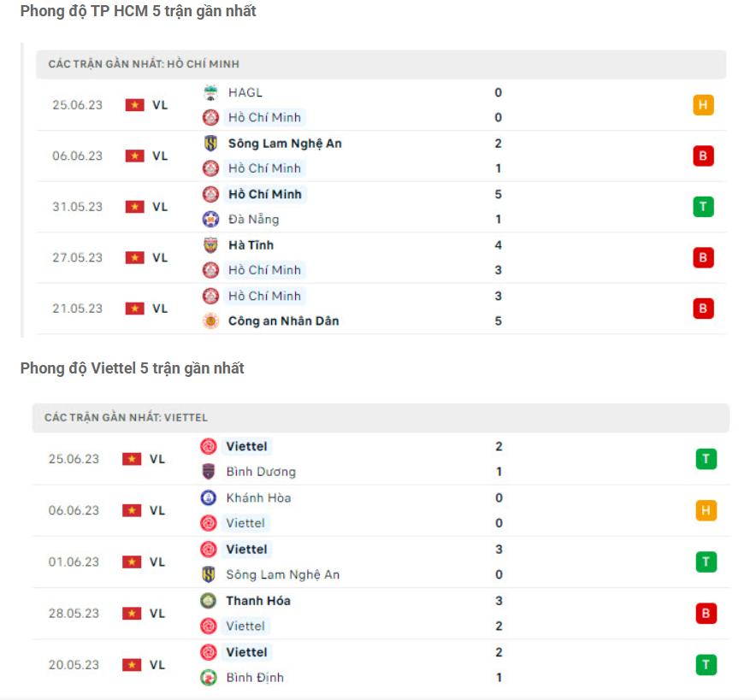Select the green T badge for the Đà Nẵng match

coord(703,207)
